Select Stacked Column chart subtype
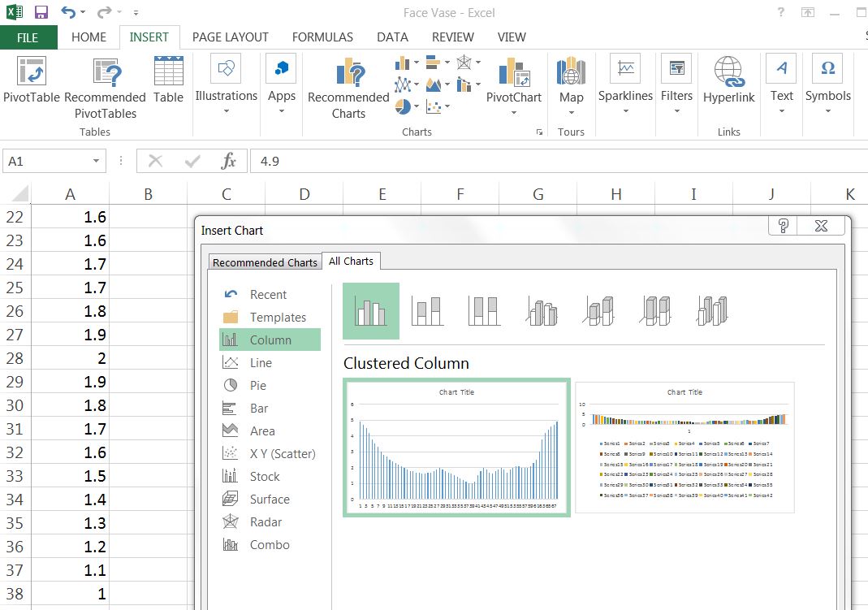 [x=427, y=311]
